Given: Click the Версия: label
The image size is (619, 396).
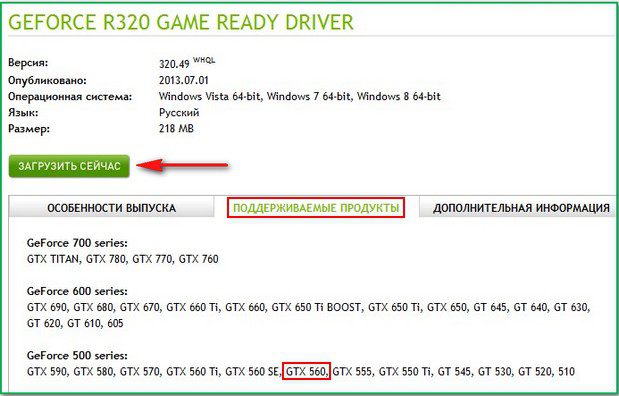Looking at the screenshot, I should pyautogui.click(x=28, y=63).
